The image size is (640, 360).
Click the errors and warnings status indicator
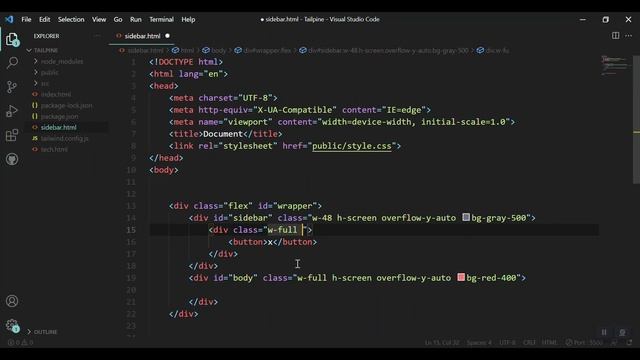point(20,342)
